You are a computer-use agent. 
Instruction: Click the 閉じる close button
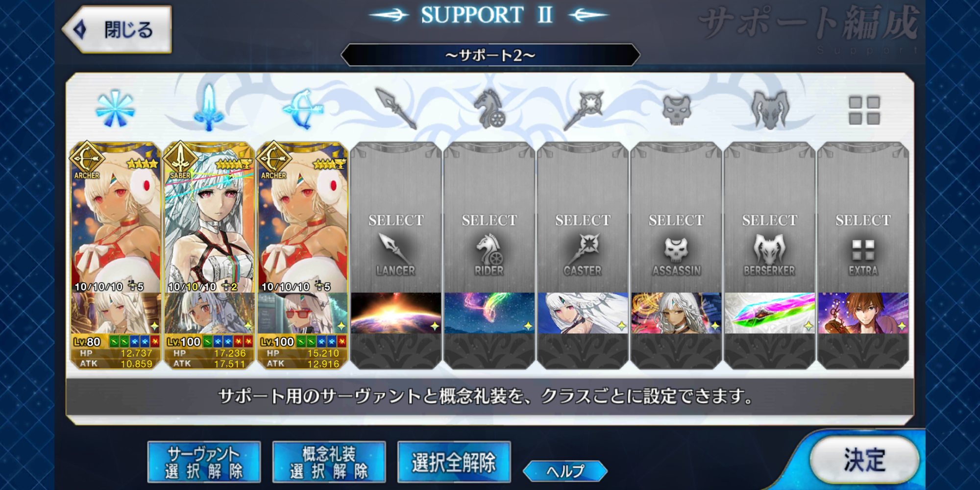point(118,29)
